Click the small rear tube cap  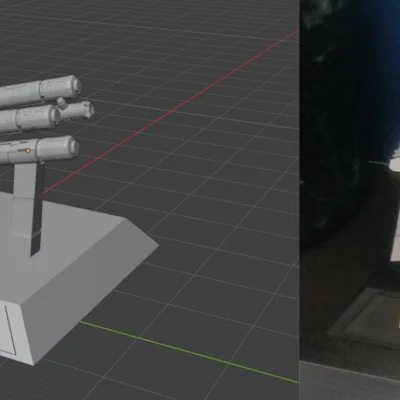coord(77,110)
